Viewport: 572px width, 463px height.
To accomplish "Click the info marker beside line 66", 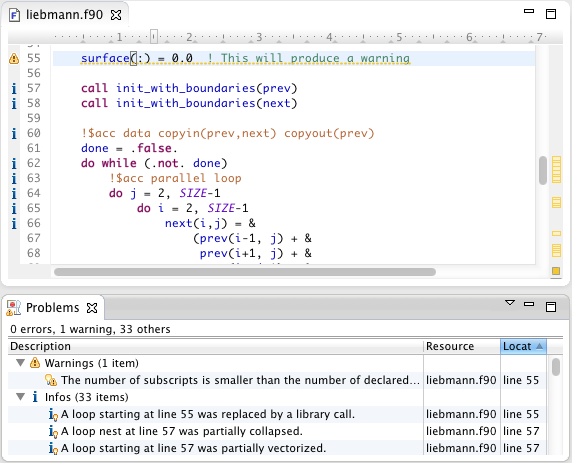I will (x=14, y=223).
